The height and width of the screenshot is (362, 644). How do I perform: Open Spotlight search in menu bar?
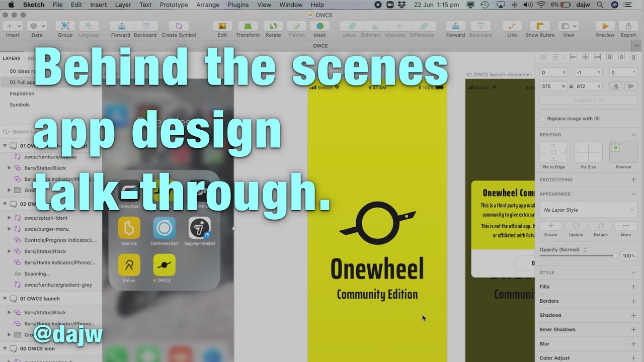[600, 5]
